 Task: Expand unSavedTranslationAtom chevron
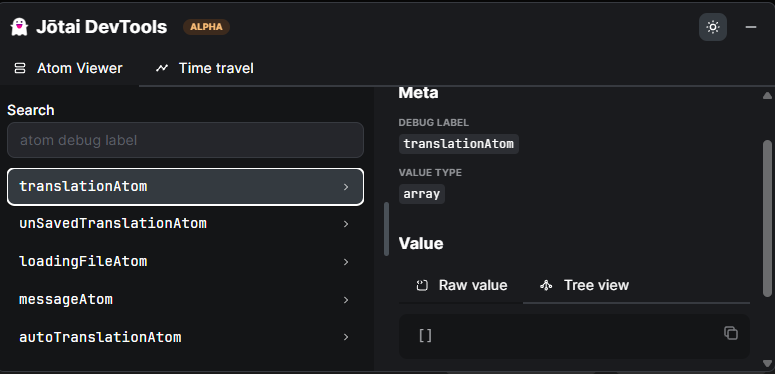tap(346, 224)
